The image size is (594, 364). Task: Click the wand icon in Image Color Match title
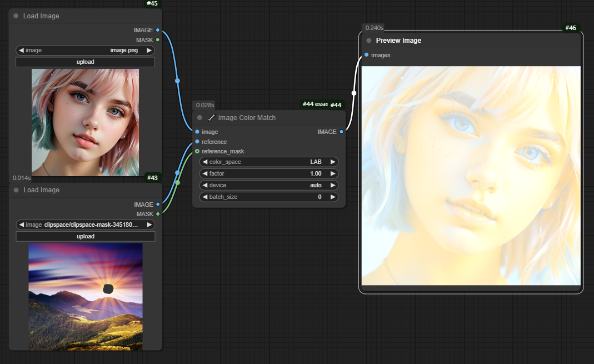[211, 118]
